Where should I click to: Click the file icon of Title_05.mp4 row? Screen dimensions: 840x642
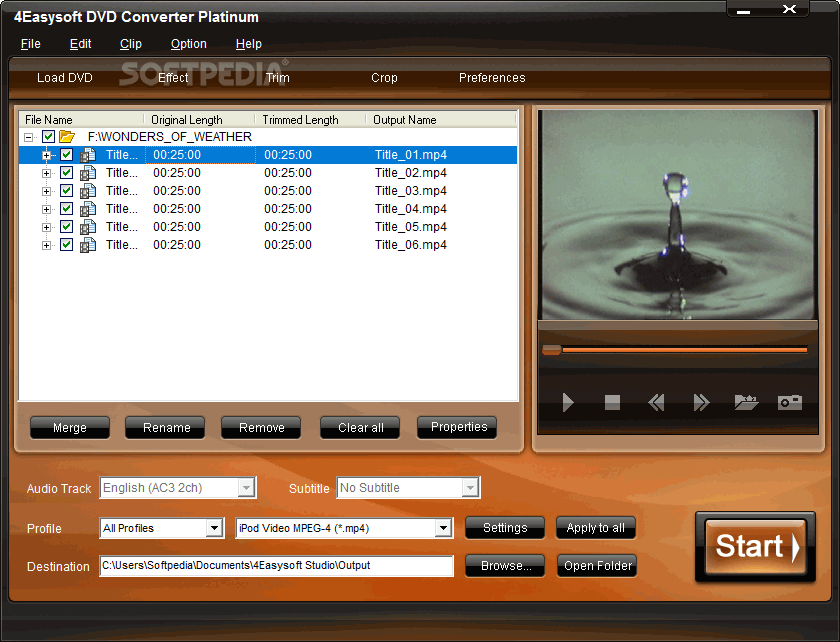pos(88,227)
